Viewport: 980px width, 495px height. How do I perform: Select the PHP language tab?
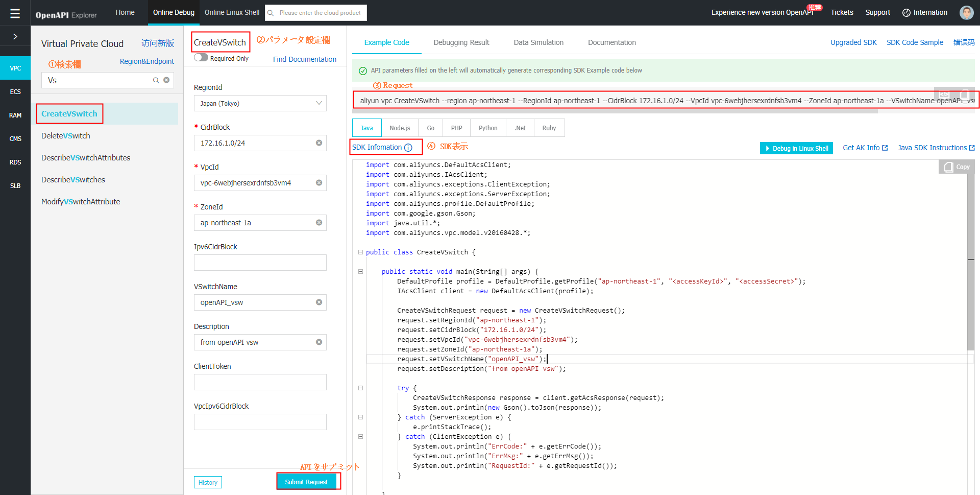pyautogui.click(x=457, y=128)
